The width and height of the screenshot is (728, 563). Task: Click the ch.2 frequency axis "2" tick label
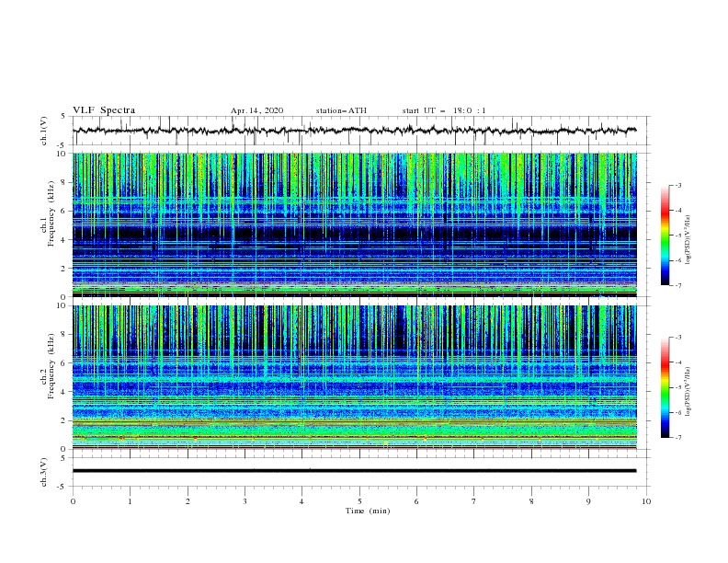(65, 420)
